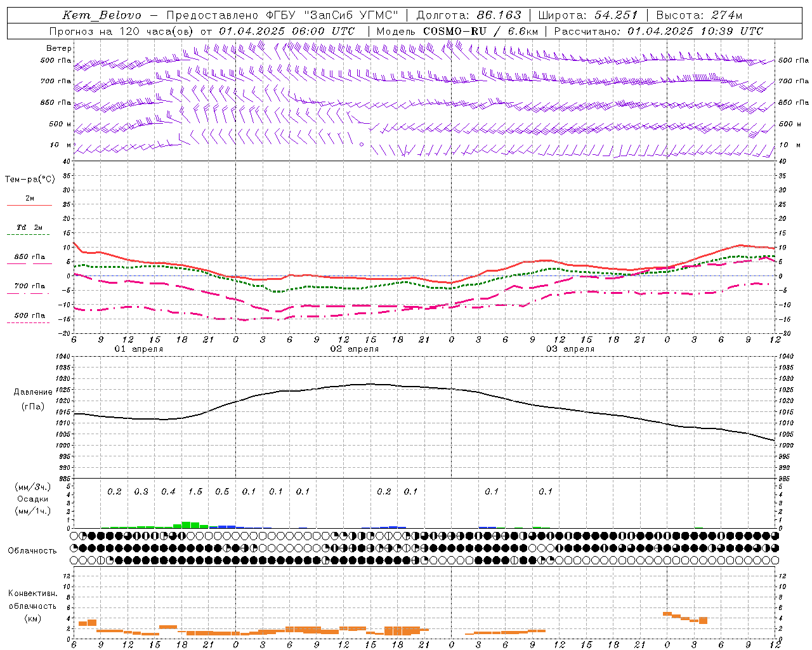This screenshot has height=650, width=812.
Task: Click the 700 гПа entry in temperature legend
Action: (x=30, y=286)
